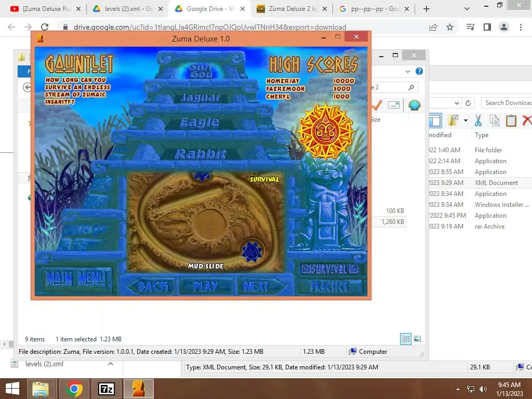Close the Zuma Deluxe YouTube tab
This screenshot has height=399, width=532.
pos(78,9)
